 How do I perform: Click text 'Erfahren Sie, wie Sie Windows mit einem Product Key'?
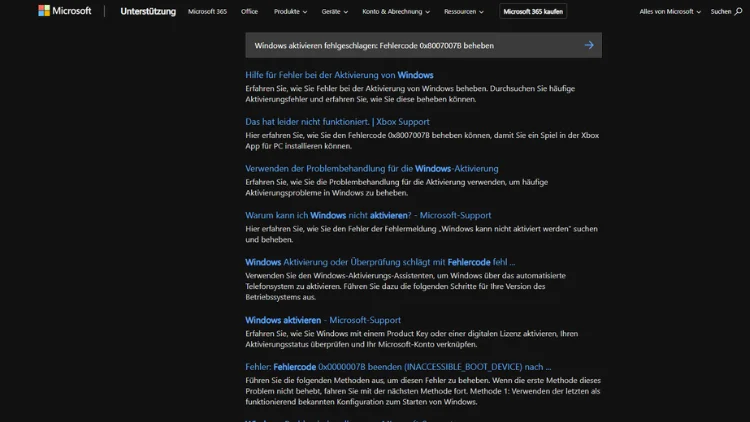pyautogui.click(x=411, y=339)
